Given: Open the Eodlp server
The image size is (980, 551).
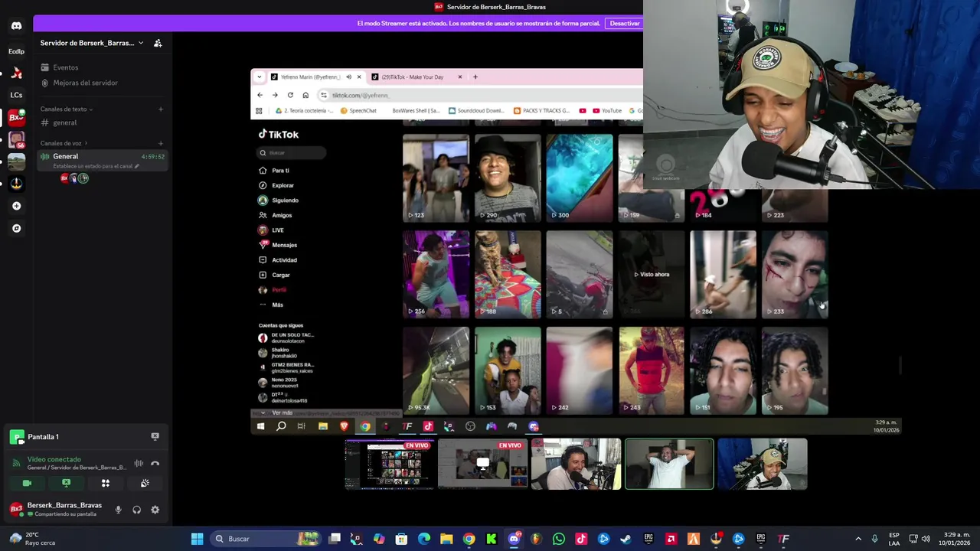Looking at the screenshot, I should point(16,51).
